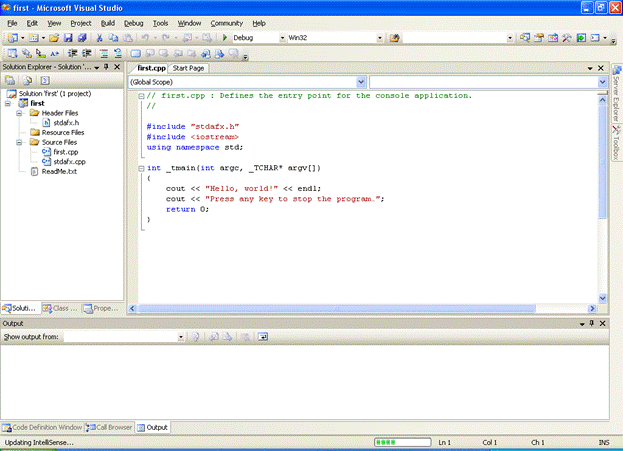Open the Start Page toolbar icon

[581, 38]
